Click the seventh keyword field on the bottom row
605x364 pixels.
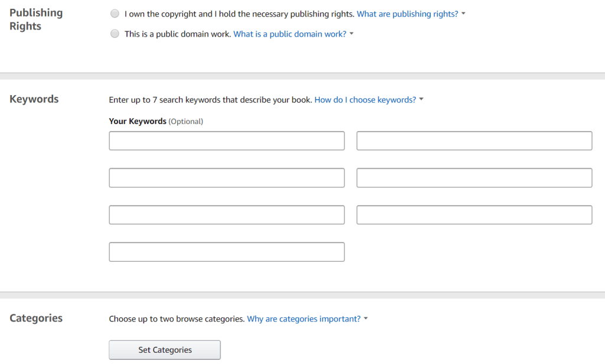tap(226, 252)
